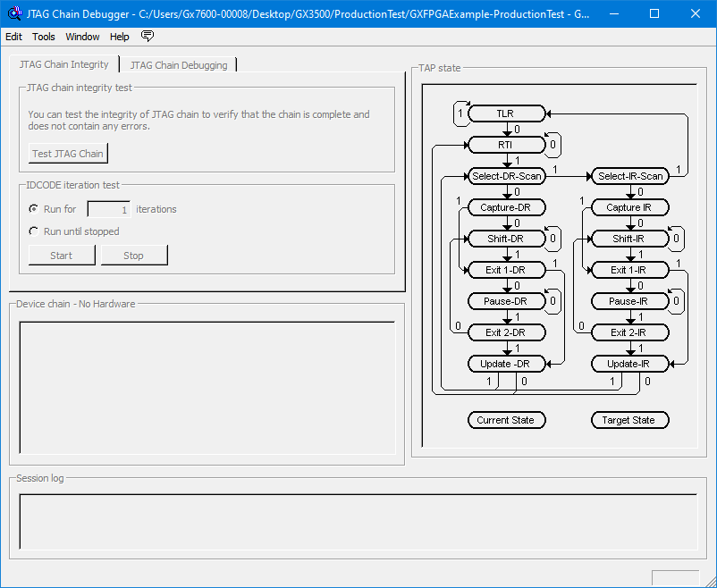Click the Shift-IR state node

click(x=629, y=239)
